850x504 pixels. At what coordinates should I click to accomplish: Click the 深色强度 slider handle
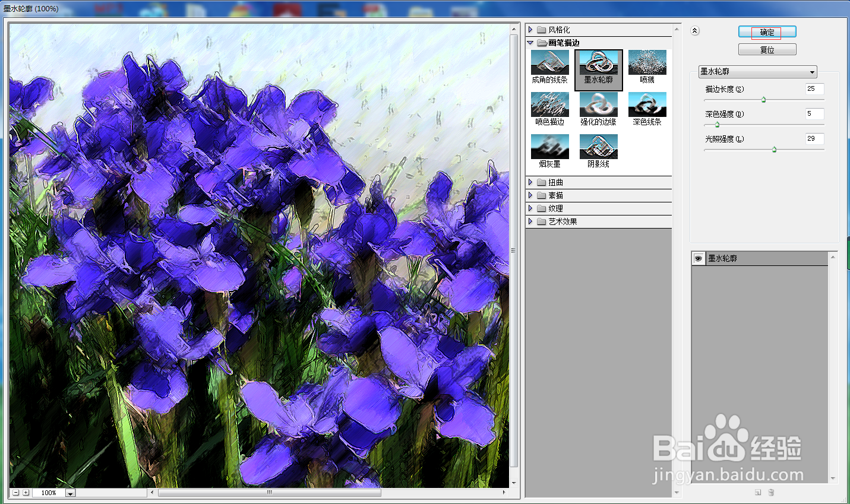click(x=717, y=125)
